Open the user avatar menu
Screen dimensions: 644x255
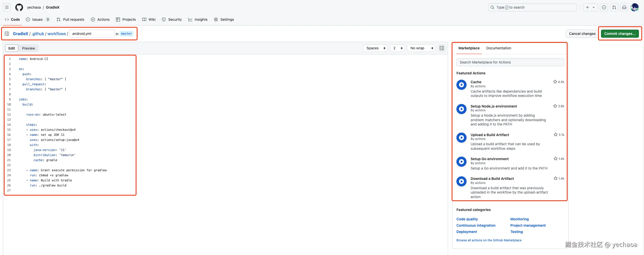coord(635,7)
